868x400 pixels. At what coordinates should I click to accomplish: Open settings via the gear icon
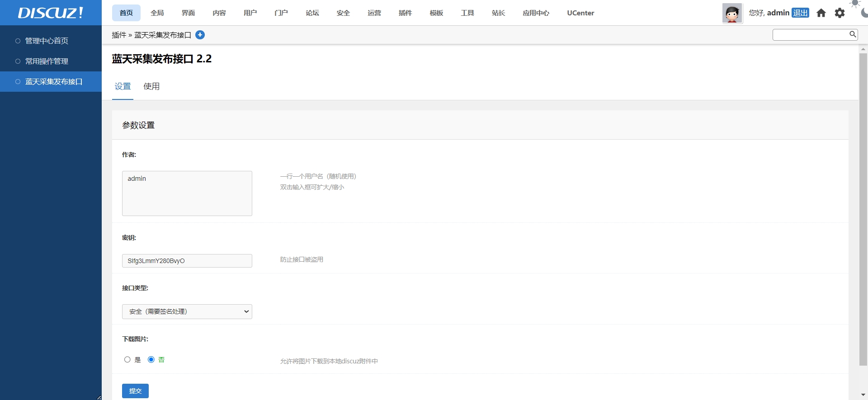(840, 13)
